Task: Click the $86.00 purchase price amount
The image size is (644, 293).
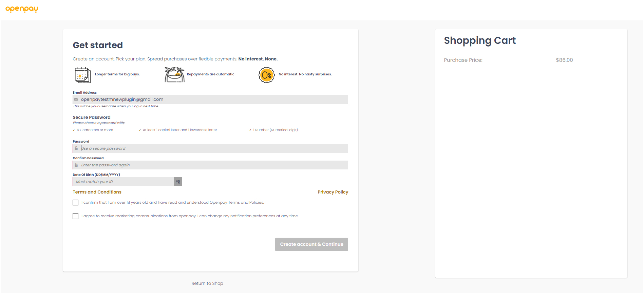Action: coord(564,60)
